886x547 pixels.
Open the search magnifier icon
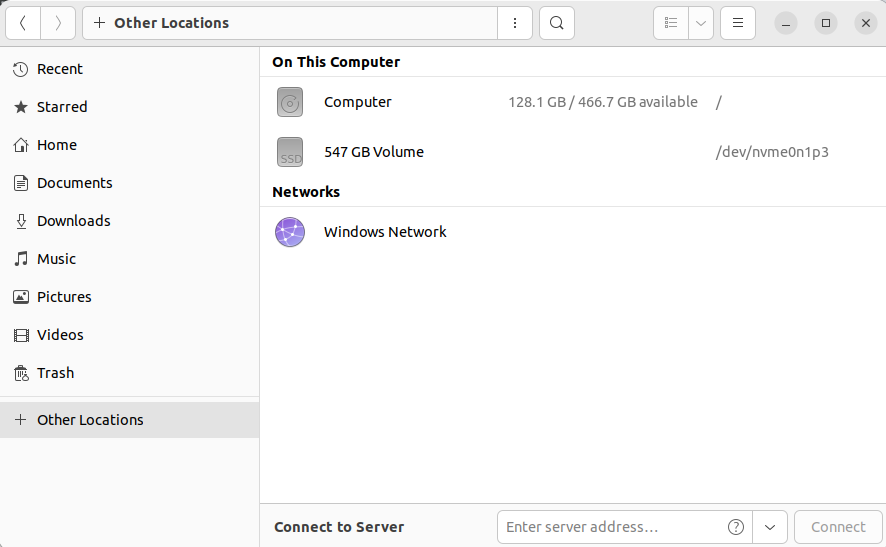click(557, 23)
